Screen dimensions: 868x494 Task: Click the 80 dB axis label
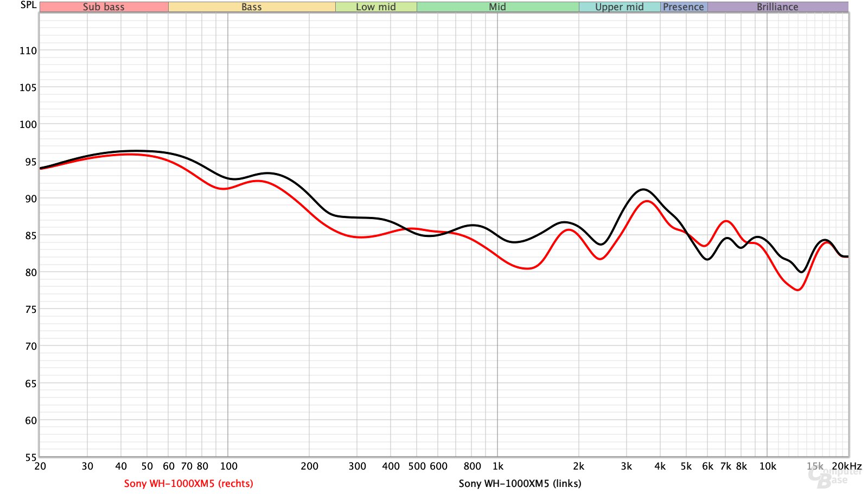(x=31, y=272)
